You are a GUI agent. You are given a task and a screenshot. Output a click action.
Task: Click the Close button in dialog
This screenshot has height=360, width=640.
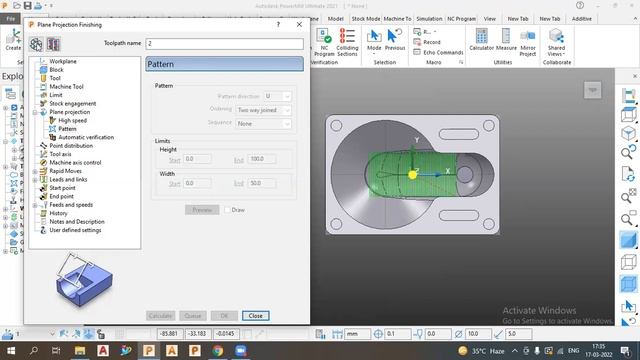click(256, 316)
